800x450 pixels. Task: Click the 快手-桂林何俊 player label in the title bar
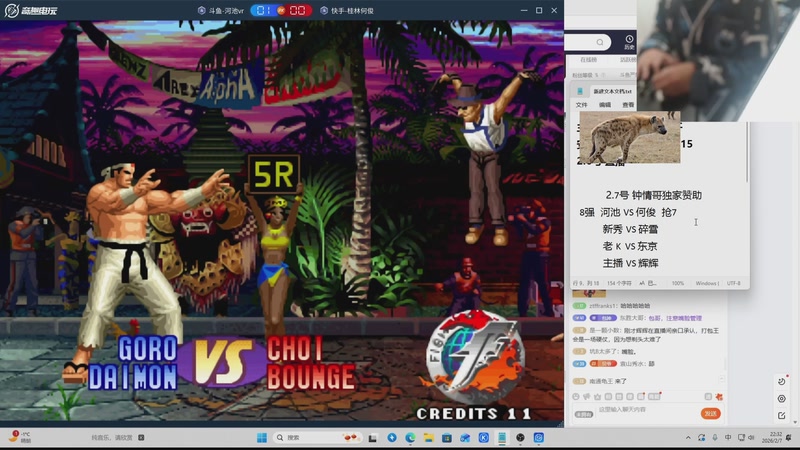pos(347,10)
